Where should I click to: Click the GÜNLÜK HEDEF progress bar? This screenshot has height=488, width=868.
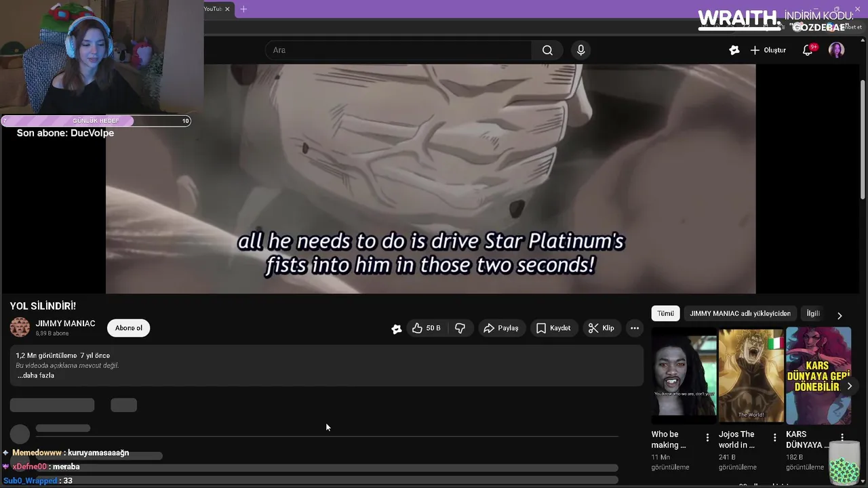(96, 121)
